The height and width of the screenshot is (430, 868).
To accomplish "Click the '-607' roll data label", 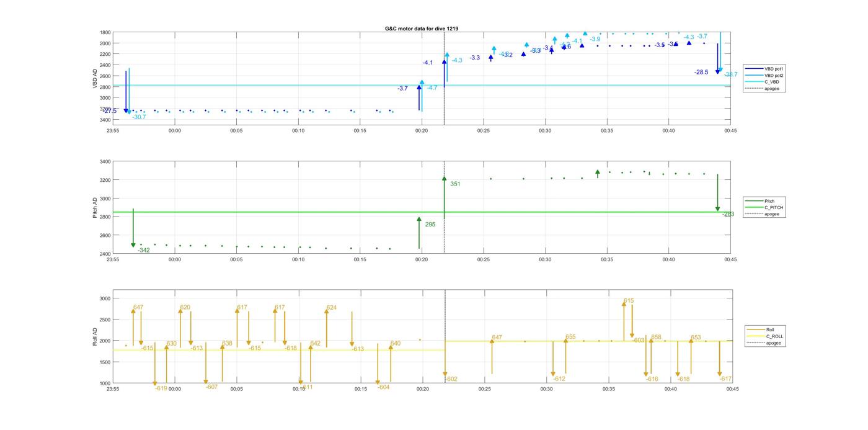I will click(x=212, y=387).
